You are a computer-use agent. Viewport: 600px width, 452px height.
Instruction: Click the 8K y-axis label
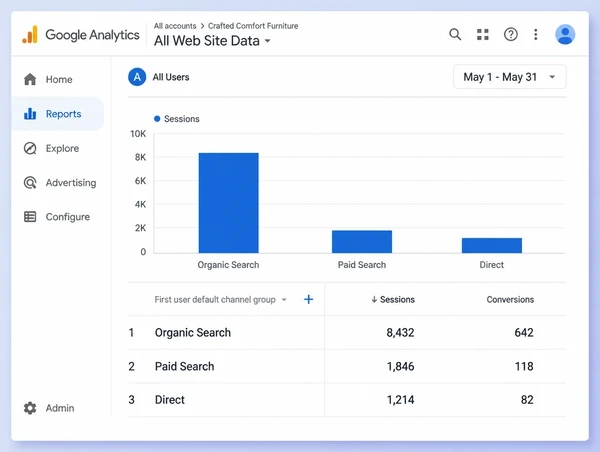tap(140, 157)
